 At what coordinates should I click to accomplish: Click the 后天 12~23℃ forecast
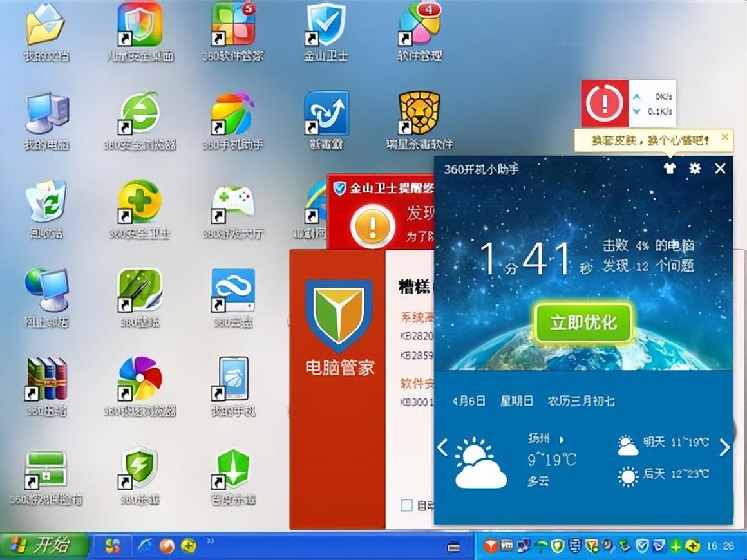[664, 476]
